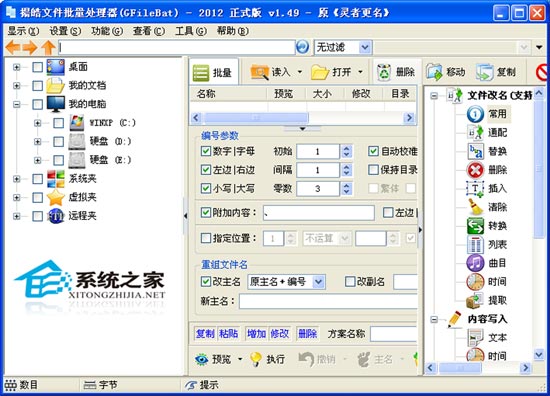Select 清除 broom rename item
The image size is (550, 396).
(497, 207)
